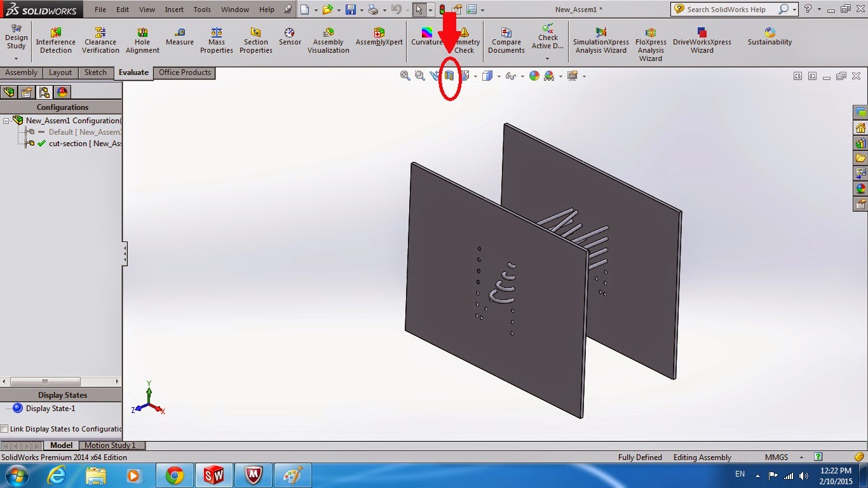Open the Hole Alignment tool
Screen dimensions: 868x488
click(x=142, y=41)
